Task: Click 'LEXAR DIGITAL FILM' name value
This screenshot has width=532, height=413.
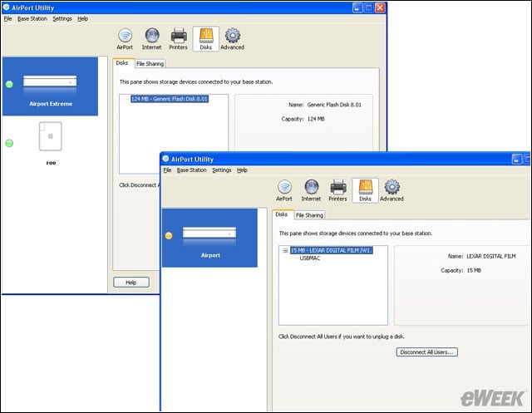Action: [491, 256]
